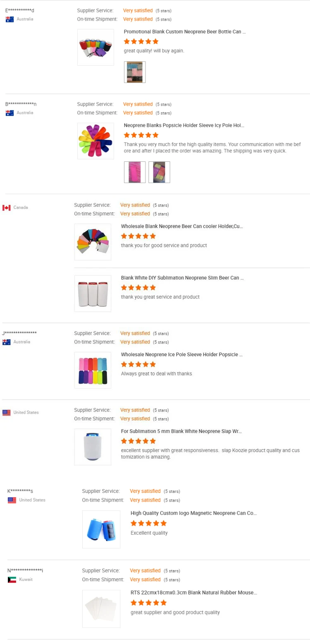310x644 pixels.
Task: Enlarge the pink customer review photo
Action: [135, 172]
